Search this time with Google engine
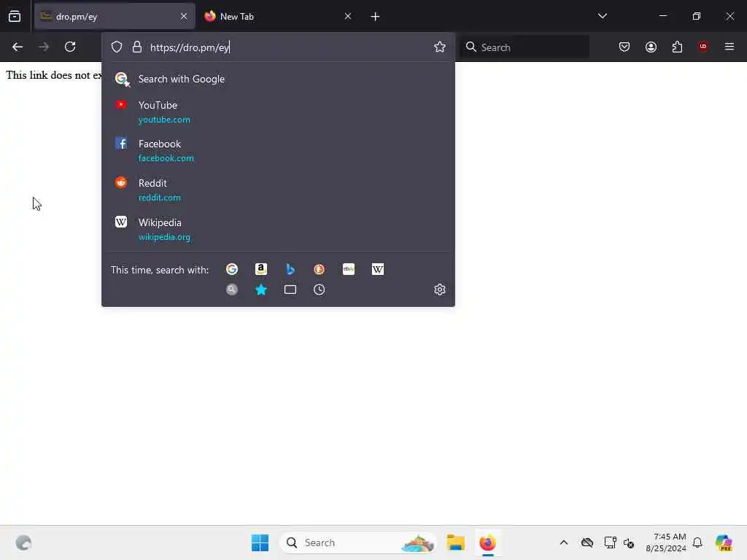The image size is (747, 560). [x=232, y=270]
